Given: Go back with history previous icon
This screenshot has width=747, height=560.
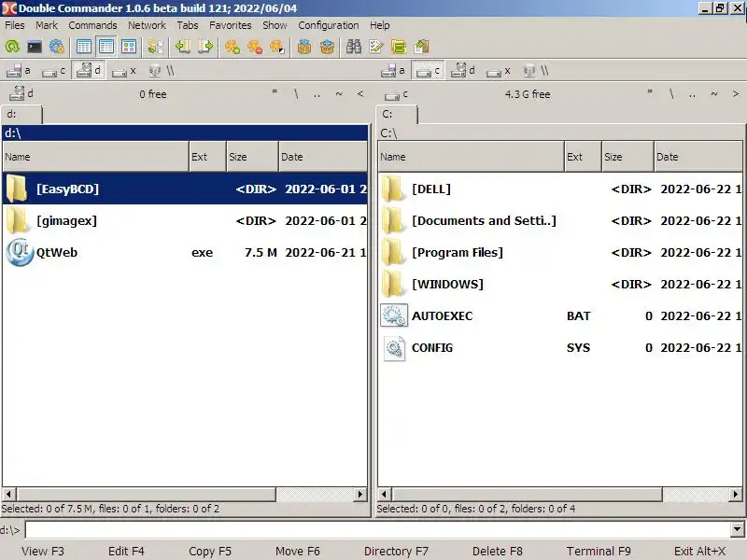Looking at the screenshot, I should (182, 47).
